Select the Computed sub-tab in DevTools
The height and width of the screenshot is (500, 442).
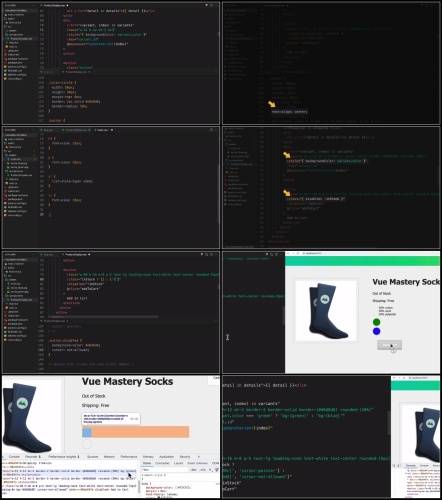pyautogui.click(x=162, y=463)
